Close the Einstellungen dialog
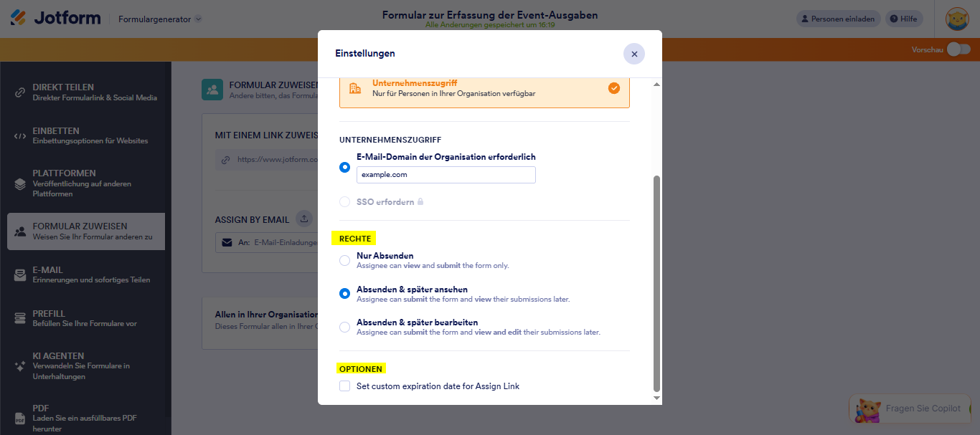The image size is (980, 435). [x=634, y=54]
